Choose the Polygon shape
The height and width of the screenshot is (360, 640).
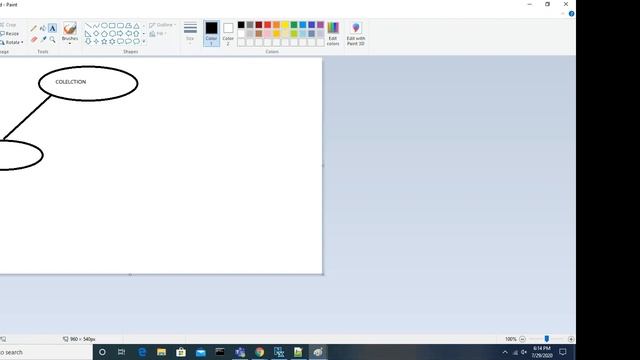[128, 26]
